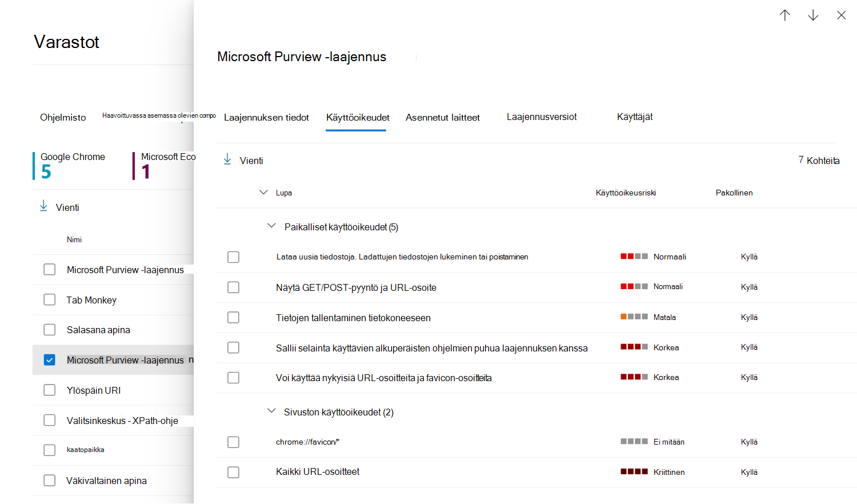The width and height of the screenshot is (857, 504).
Task: Click the Kriittinen risk label
Action: tap(669, 472)
